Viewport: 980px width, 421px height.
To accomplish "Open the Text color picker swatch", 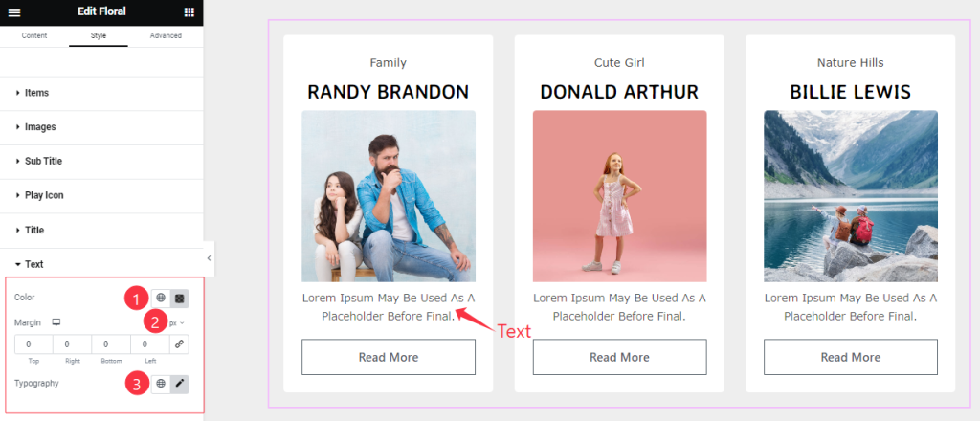I will [179, 298].
